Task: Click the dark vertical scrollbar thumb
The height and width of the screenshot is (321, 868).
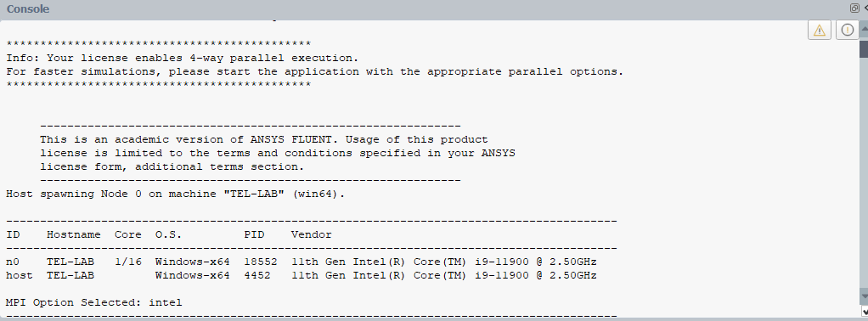Action: (864, 48)
